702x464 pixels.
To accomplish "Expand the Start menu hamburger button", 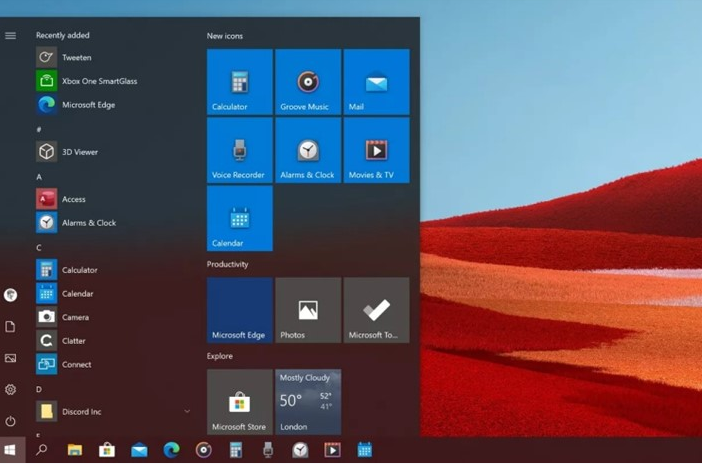I will tap(10, 35).
